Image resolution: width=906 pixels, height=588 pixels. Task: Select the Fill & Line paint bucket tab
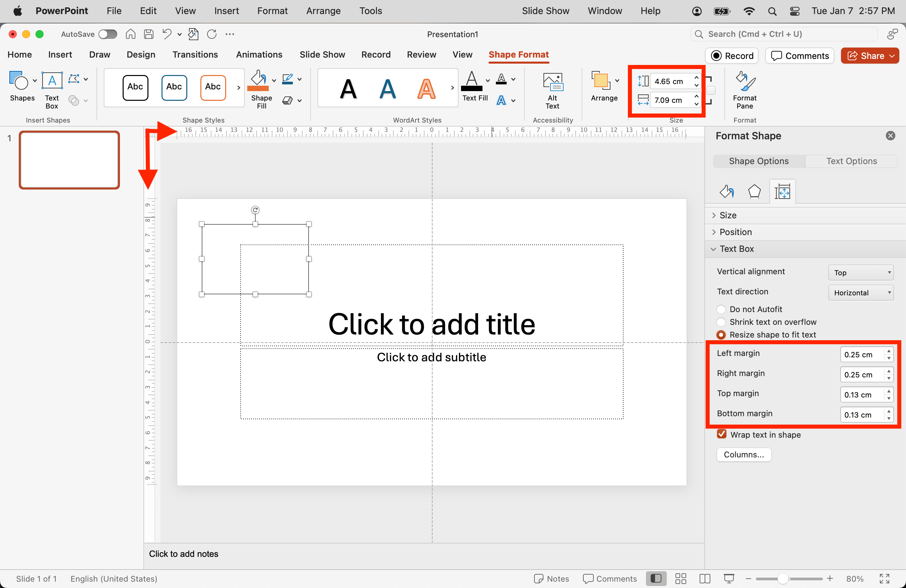pos(726,191)
